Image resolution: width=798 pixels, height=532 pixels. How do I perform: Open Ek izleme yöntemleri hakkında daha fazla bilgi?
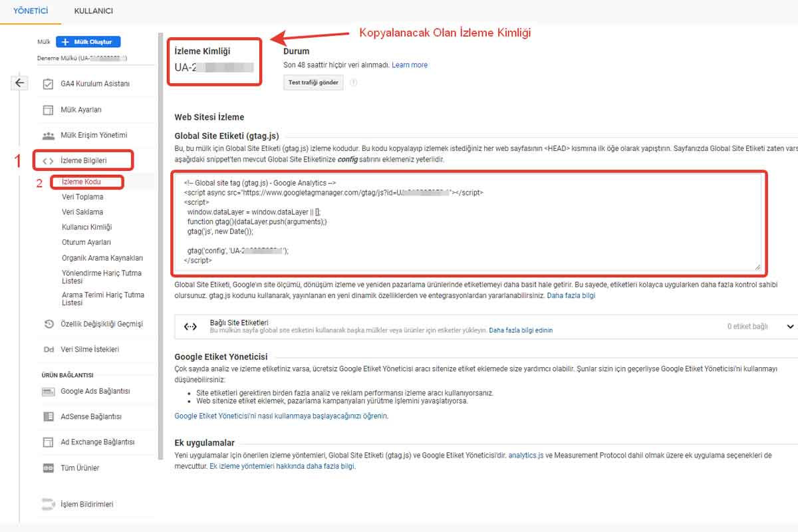(x=282, y=467)
